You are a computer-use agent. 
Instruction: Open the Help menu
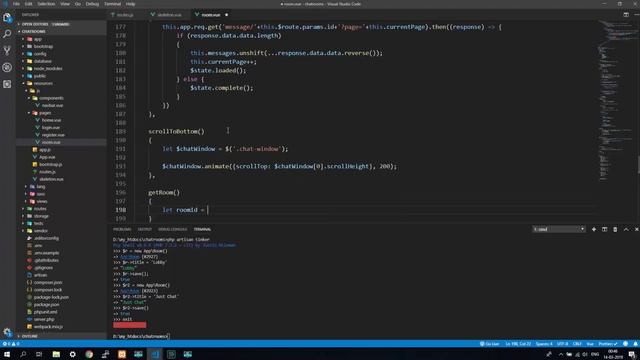[130, 4]
